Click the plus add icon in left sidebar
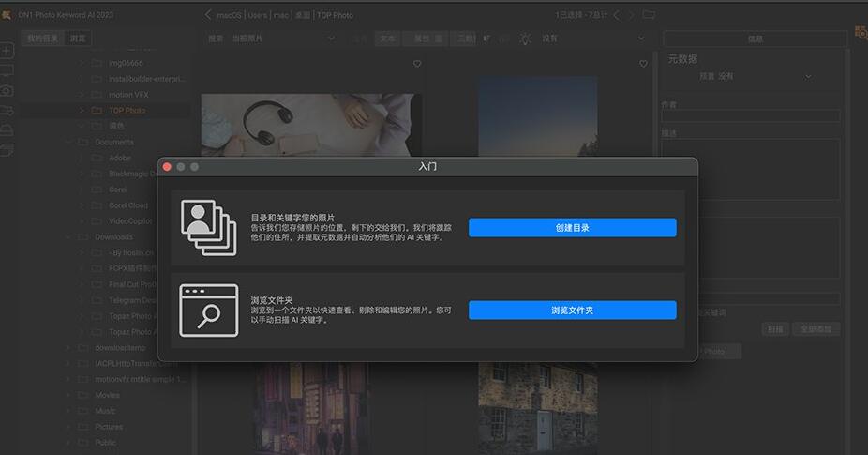 point(7,51)
